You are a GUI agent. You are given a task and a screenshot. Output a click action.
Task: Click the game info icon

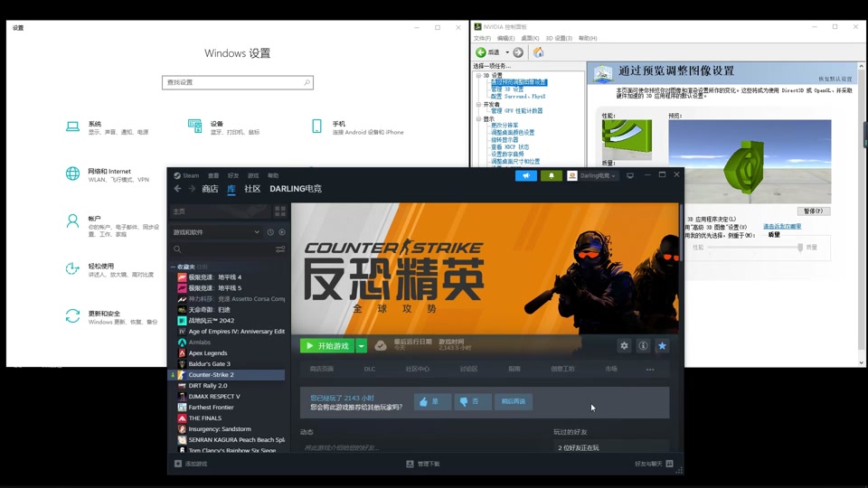coord(643,346)
